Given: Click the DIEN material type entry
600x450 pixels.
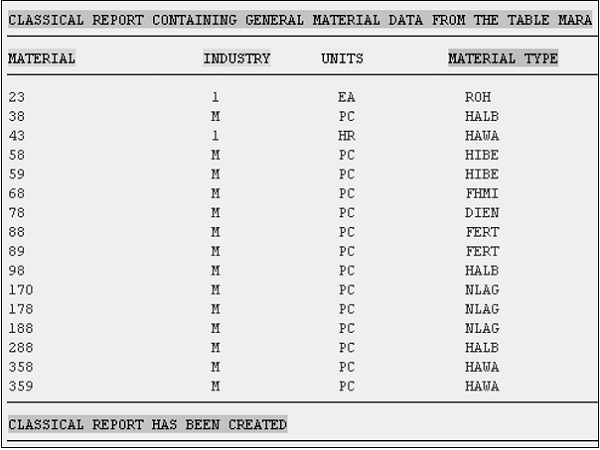Looking at the screenshot, I should click(482, 213).
